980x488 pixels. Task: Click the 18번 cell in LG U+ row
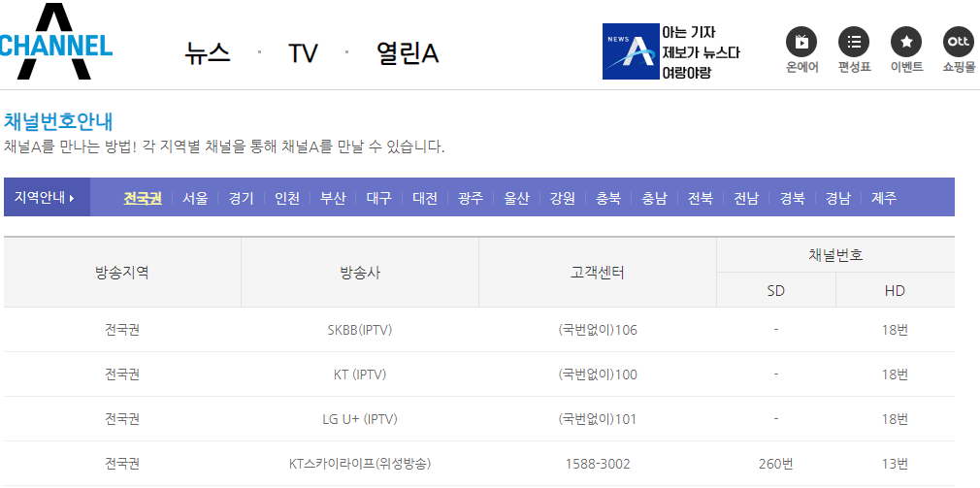coord(895,419)
